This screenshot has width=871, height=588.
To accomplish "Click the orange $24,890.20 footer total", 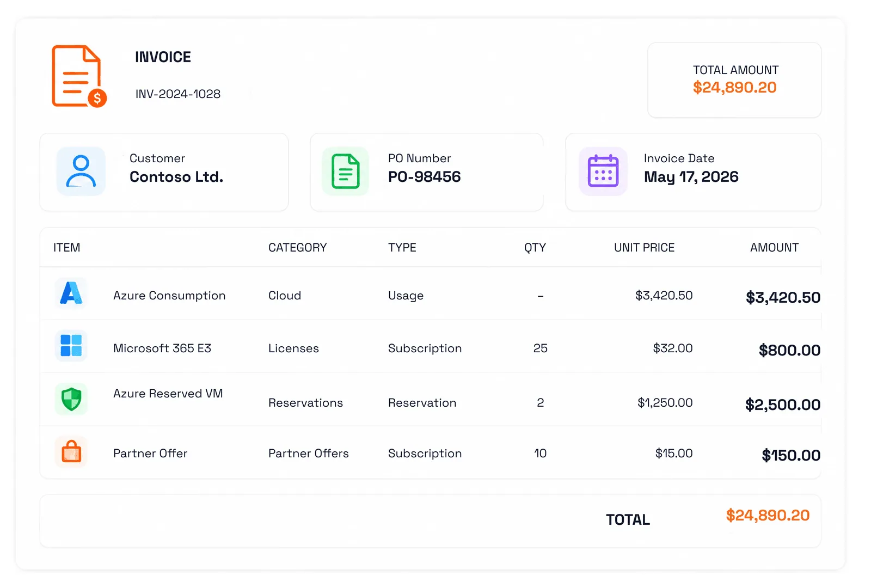I will coord(768,516).
